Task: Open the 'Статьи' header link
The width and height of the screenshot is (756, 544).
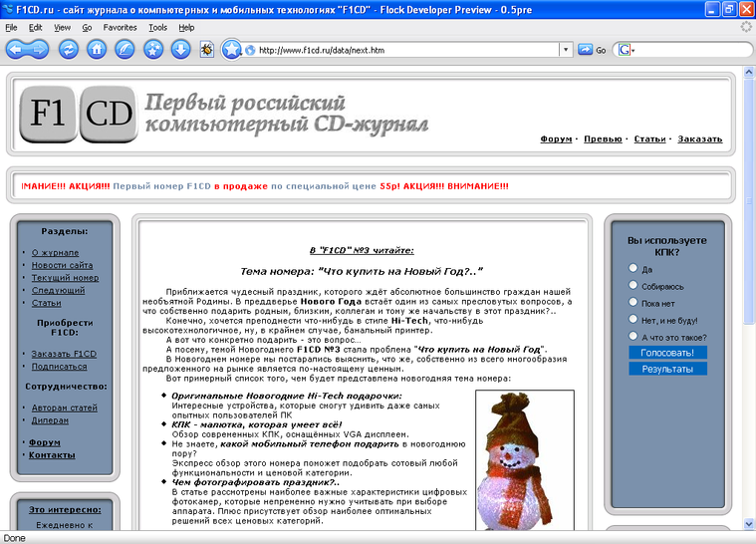Action: [x=650, y=138]
